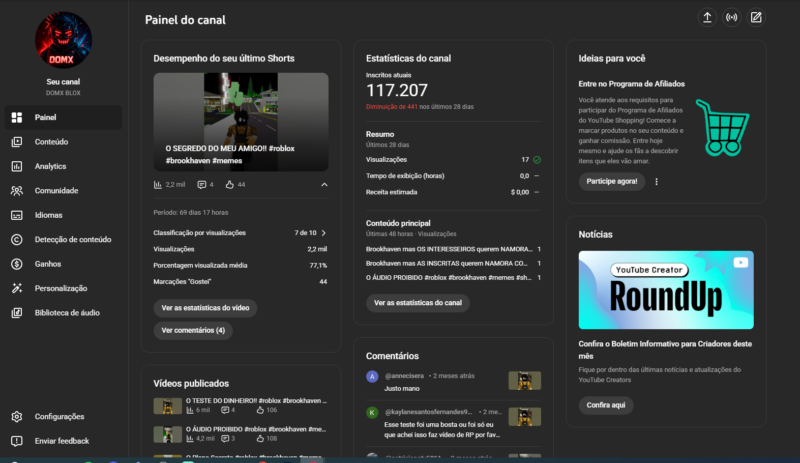This screenshot has height=463, width=800.
Task: Expand Classificação por visualizações arrow
Action: tap(323, 232)
